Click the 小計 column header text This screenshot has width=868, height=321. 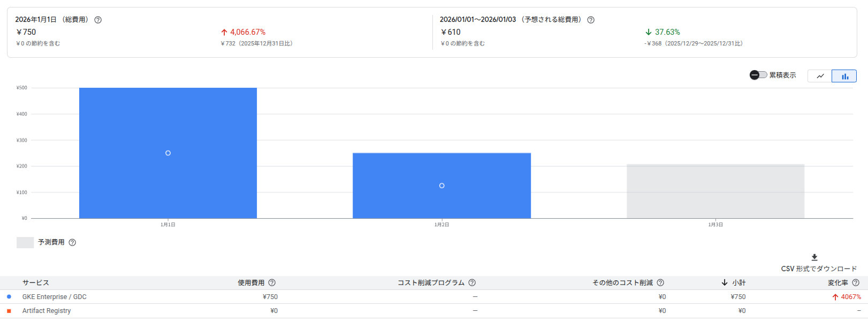pos(739,282)
